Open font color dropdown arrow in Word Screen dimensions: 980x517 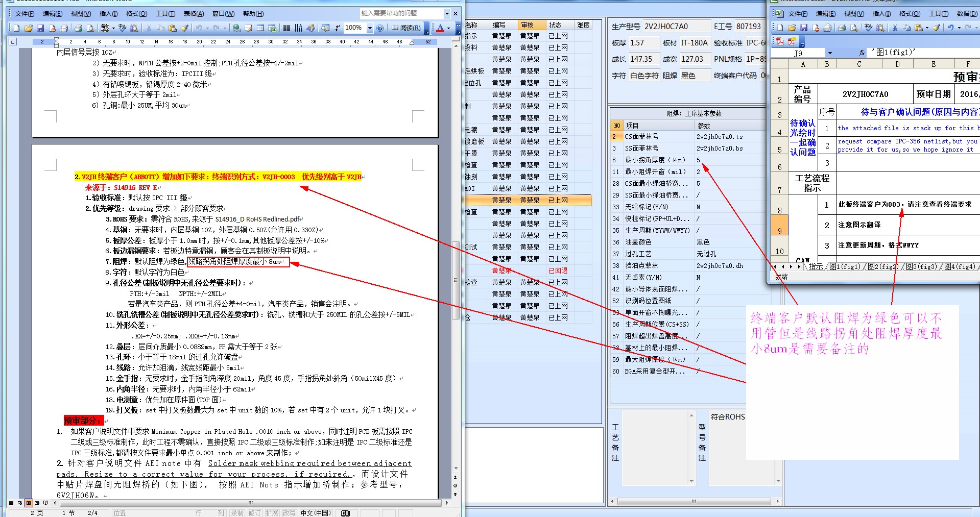448,28
